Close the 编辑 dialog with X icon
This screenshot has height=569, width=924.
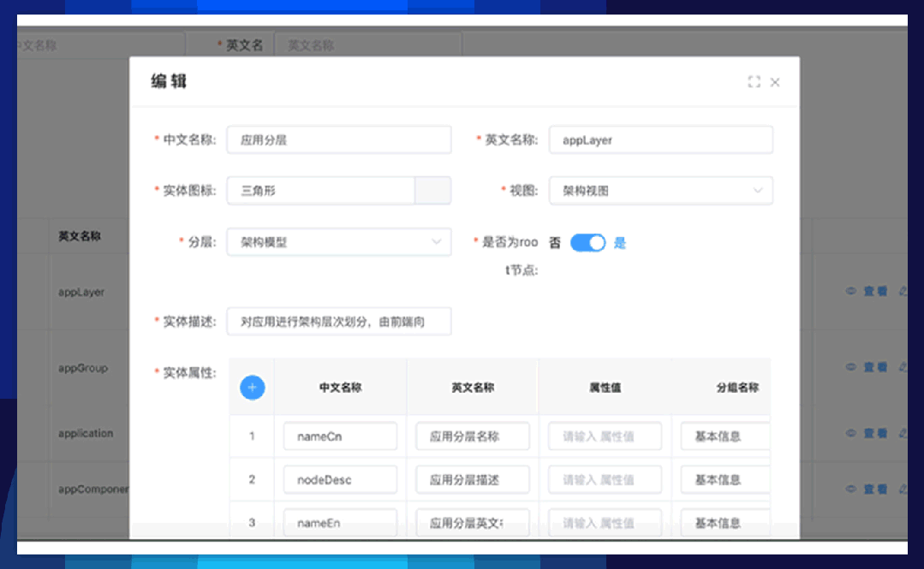coord(775,82)
